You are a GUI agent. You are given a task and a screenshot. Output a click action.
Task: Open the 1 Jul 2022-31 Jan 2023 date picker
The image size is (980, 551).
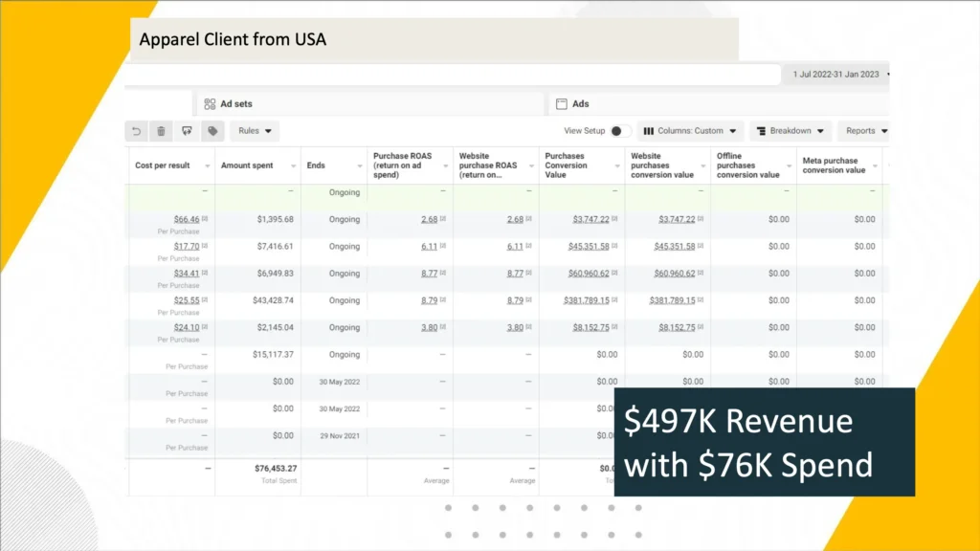coord(836,75)
